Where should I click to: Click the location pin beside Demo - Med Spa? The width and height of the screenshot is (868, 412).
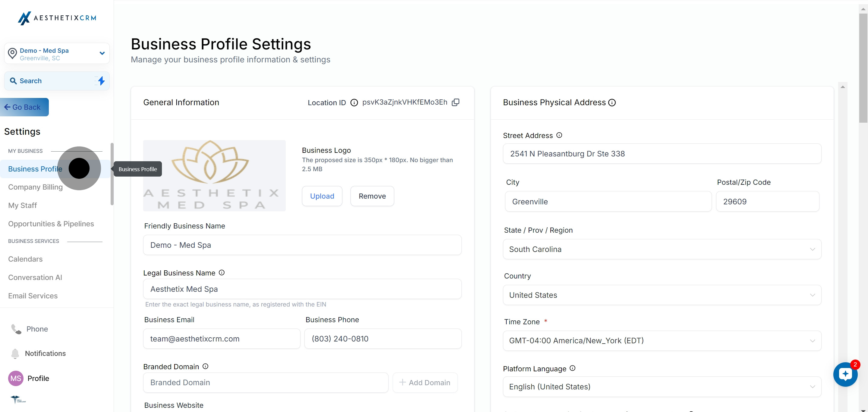pyautogui.click(x=12, y=53)
